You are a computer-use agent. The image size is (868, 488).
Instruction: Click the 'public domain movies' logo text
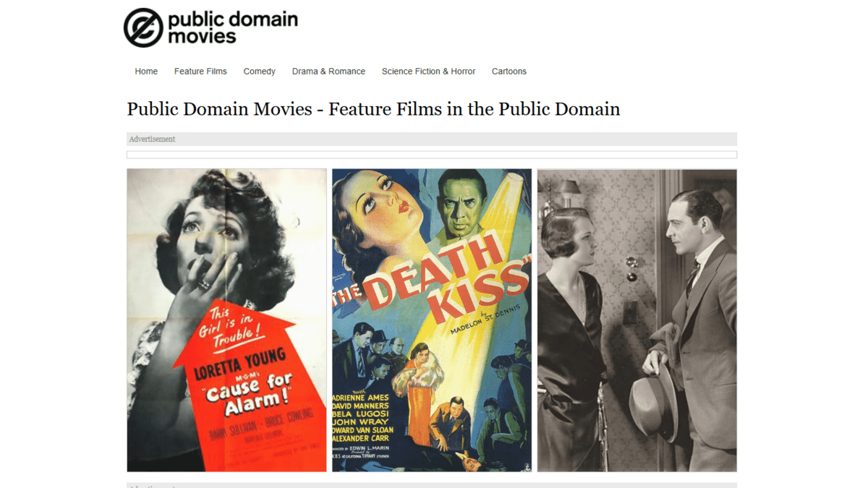232,27
